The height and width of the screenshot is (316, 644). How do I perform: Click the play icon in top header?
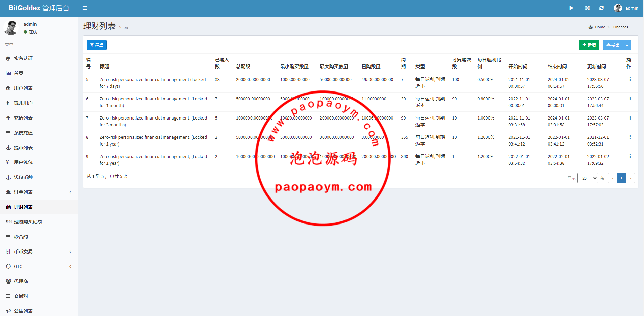[571, 8]
